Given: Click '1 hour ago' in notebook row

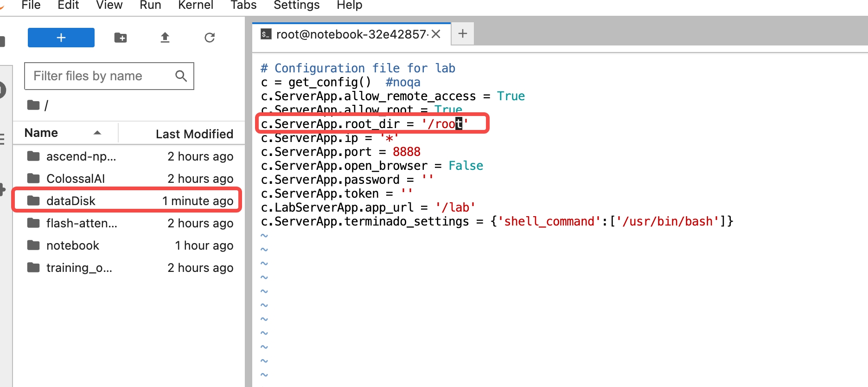Looking at the screenshot, I should (204, 245).
